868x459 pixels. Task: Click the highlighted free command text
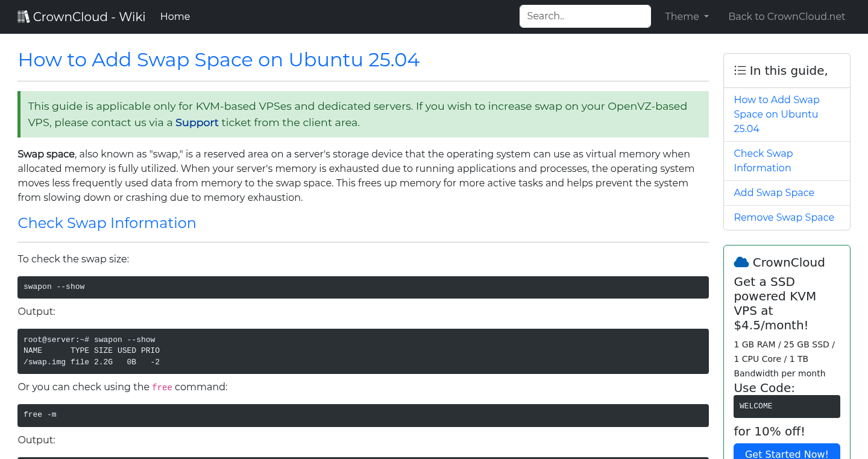coord(162,387)
